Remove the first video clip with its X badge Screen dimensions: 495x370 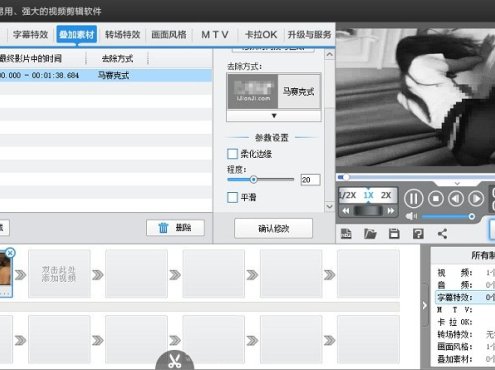coord(10,253)
